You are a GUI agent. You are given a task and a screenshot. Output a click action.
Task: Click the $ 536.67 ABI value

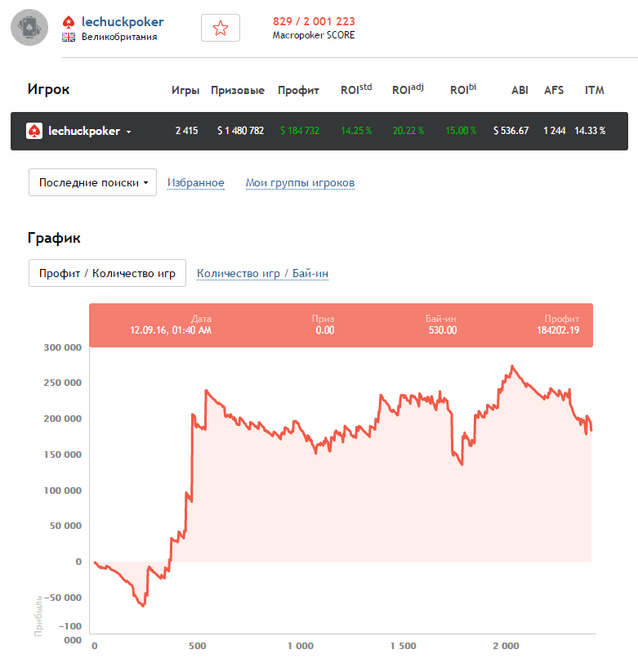[x=511, y=131]
